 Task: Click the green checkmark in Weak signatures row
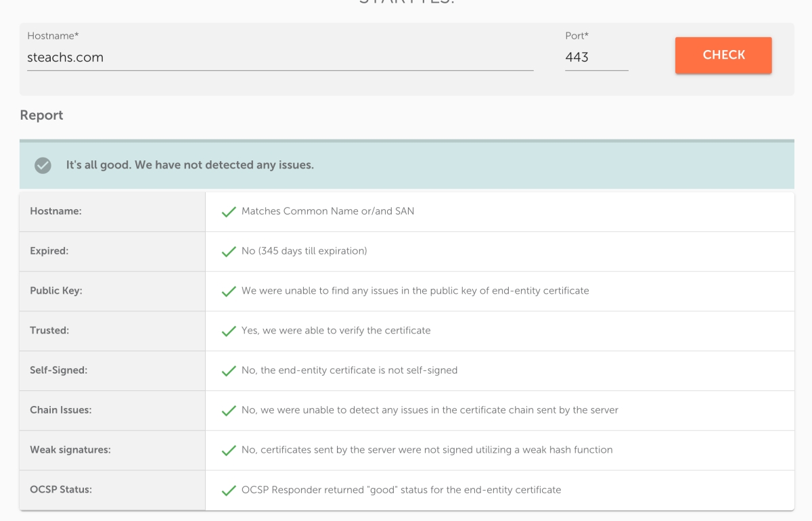pos(229,451)
